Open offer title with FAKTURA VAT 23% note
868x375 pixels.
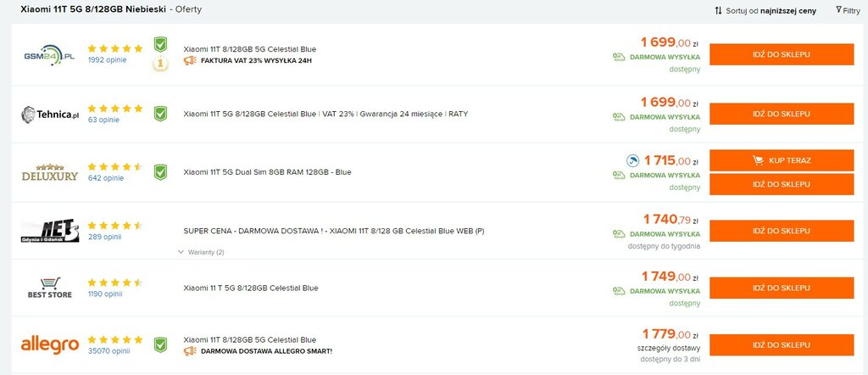250,49
